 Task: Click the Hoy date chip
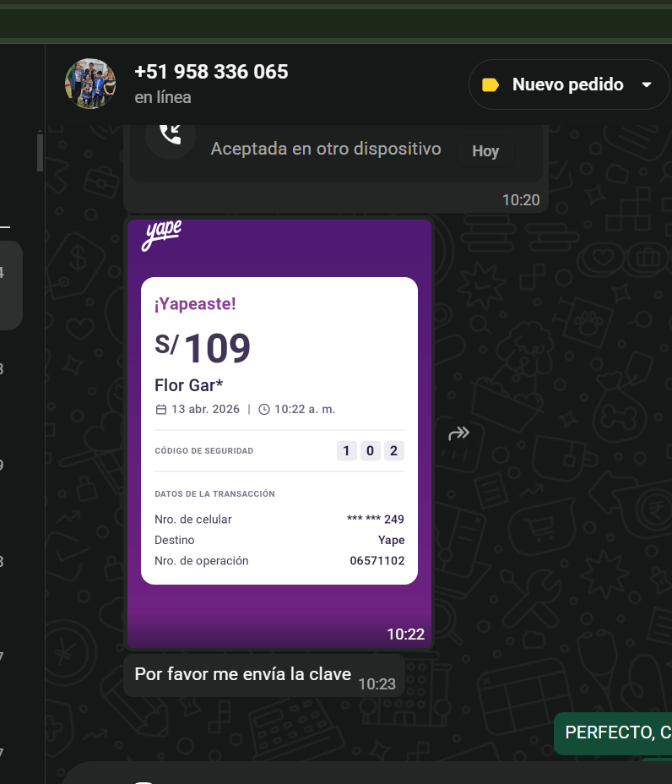coord(485,151)
